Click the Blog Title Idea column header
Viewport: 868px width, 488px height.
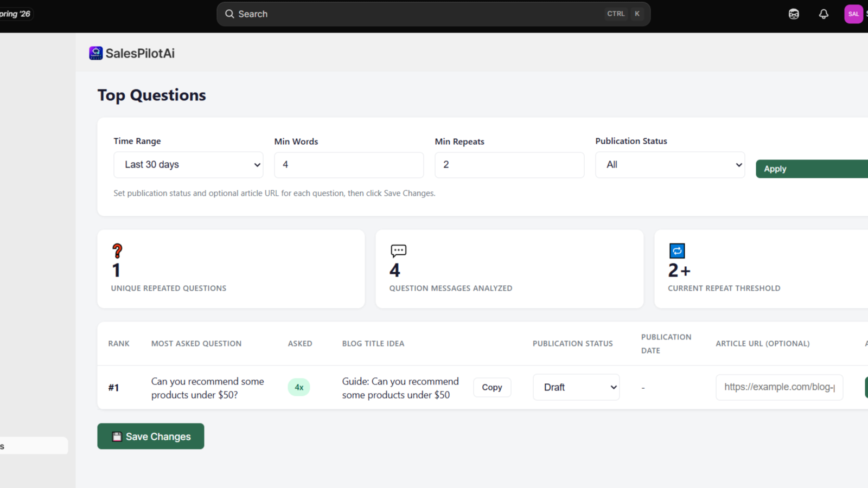tap(373, 344)
